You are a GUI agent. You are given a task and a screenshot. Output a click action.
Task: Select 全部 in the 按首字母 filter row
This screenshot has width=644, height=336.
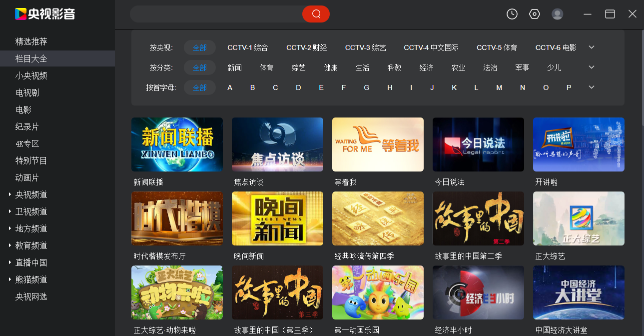pyautogui.click(x=200, y=87)
